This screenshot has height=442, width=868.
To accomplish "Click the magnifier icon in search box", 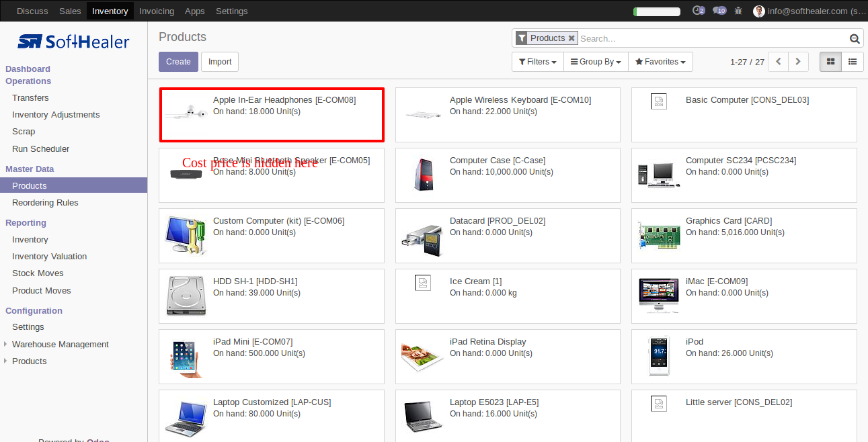I will coord(855,39).
